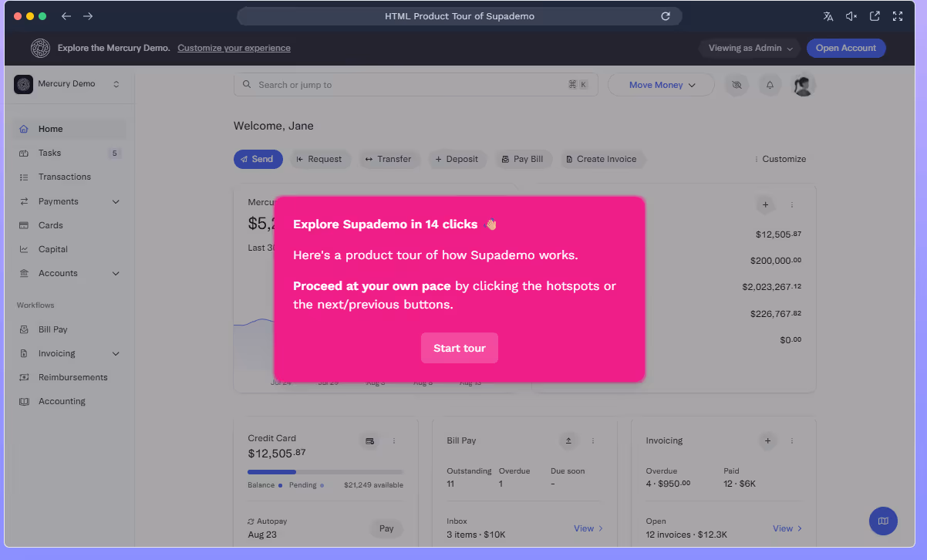The image size is (927, 560).
Task: Expand the Accounts sidebar section
Action: [x=69, y=273]
